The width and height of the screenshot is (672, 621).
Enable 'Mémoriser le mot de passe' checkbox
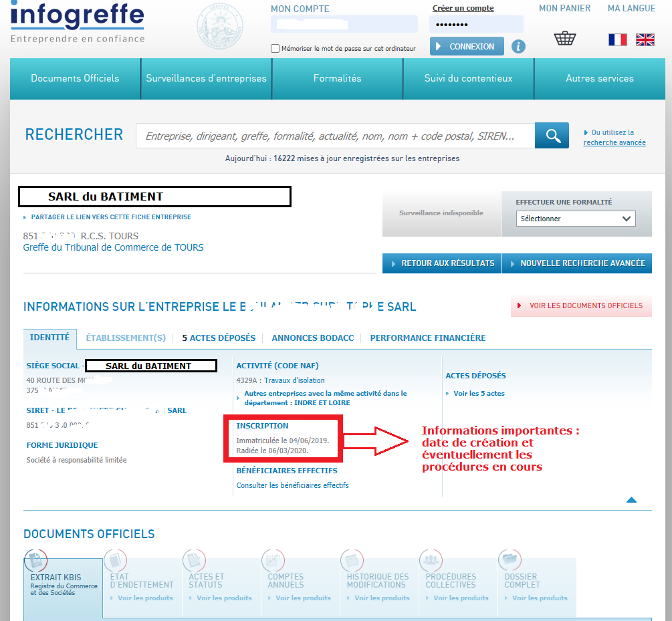point(275,48)
